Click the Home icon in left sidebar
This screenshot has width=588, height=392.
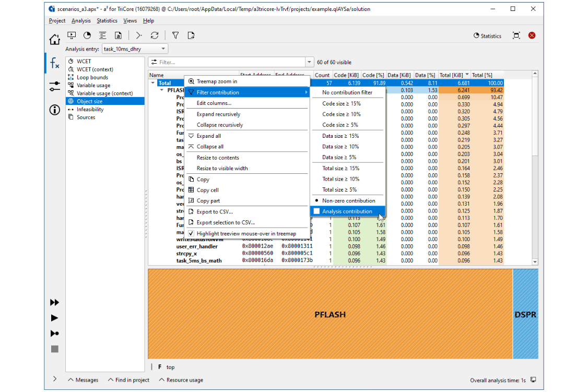(54, 40)
